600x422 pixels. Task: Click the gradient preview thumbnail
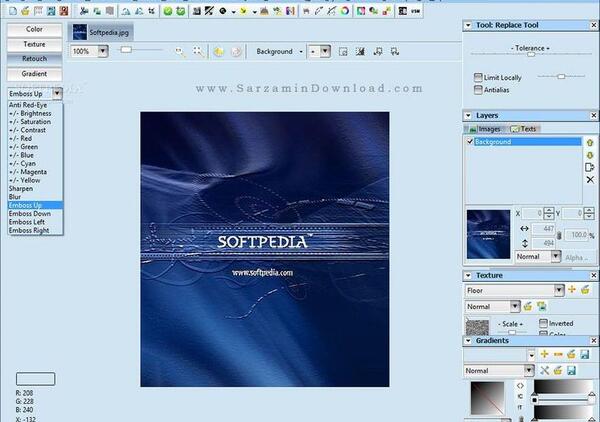488,398
